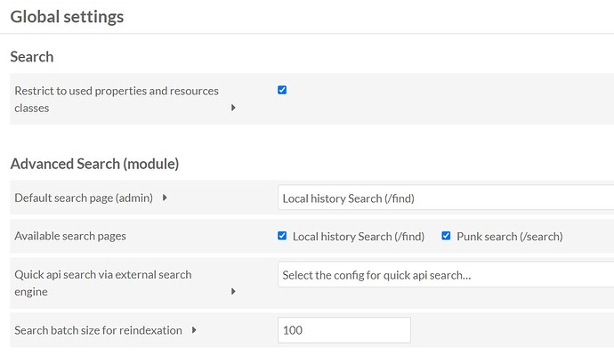Click the Local history Search (/find) checkbox label

coord(359,236)
